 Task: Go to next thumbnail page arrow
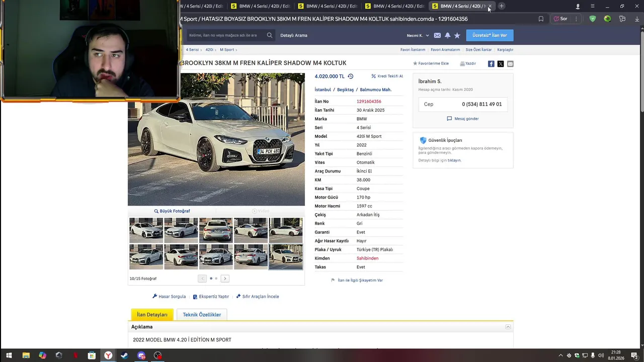(225, 279)
